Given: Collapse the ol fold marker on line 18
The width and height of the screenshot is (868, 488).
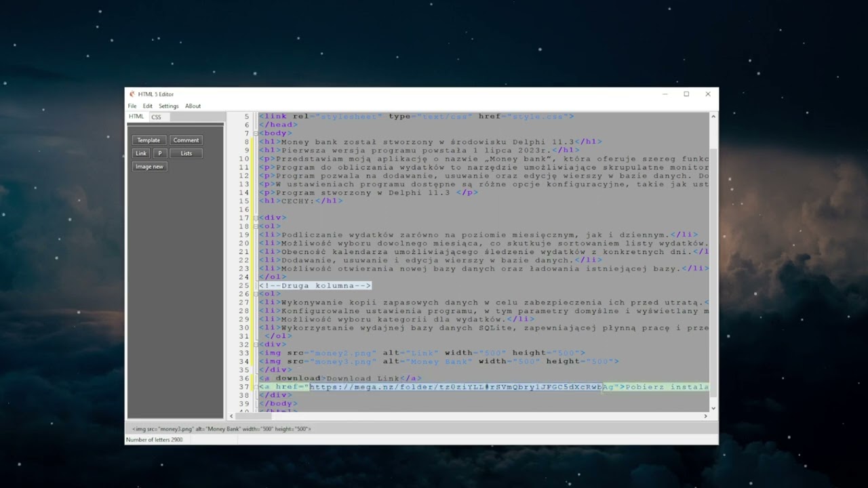Looking at the screenshot, I should click(x=256, y=226).
